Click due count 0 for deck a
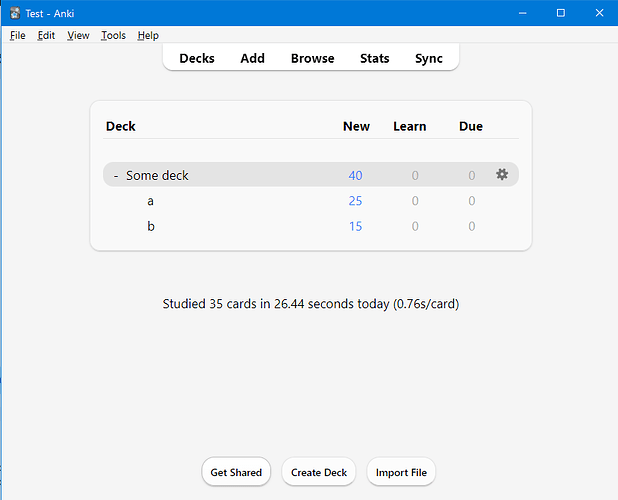The height and width of the screenshot is (500, 618). [472, 201]
